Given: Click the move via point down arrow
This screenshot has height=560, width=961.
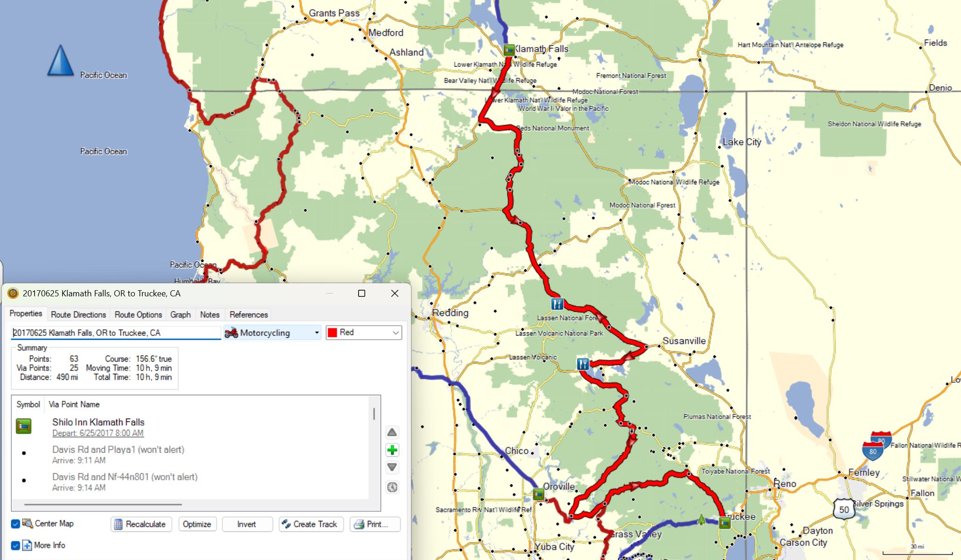Looking at the screenshot, I should [392, 467].
